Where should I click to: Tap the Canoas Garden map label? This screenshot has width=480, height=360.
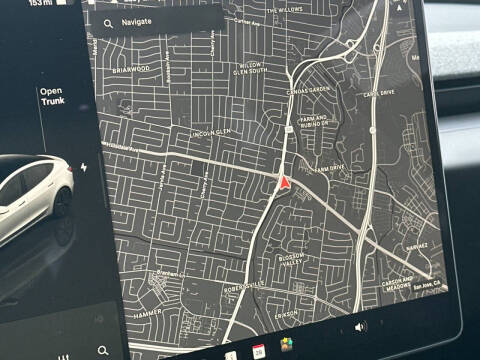click(308, 90)
